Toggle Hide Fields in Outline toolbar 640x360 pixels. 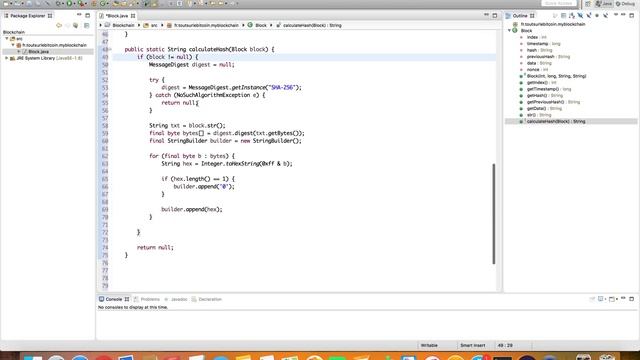(580, 16)
